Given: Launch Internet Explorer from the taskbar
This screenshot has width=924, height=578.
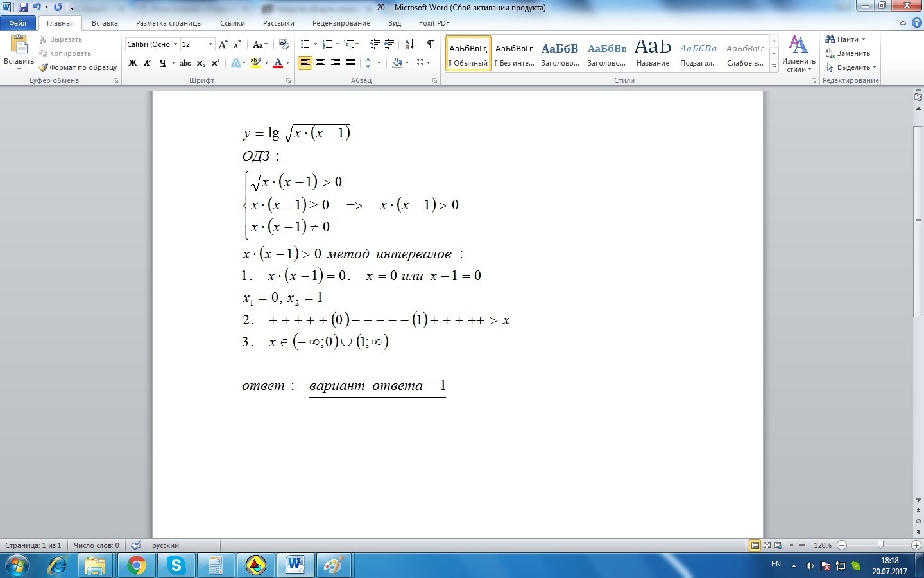Looking at the screenshot, I should pos(57,566).
